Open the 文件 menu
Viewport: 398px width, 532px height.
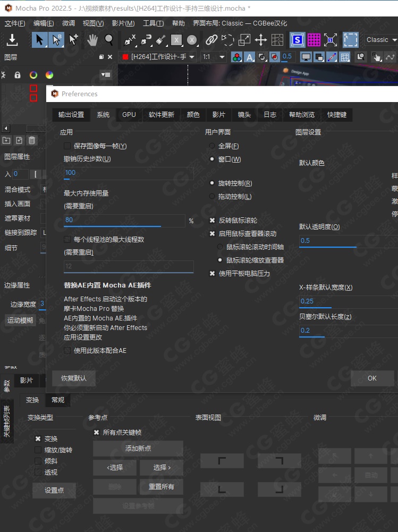point(15,23)
